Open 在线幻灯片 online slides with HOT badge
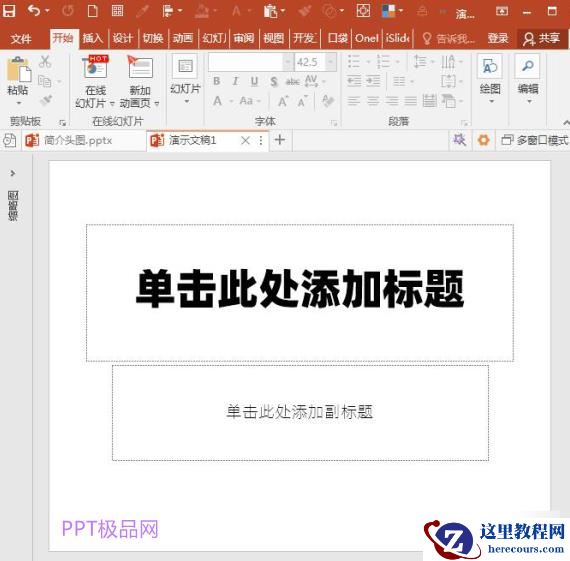 pyautogui.click(x=95, y=67)
